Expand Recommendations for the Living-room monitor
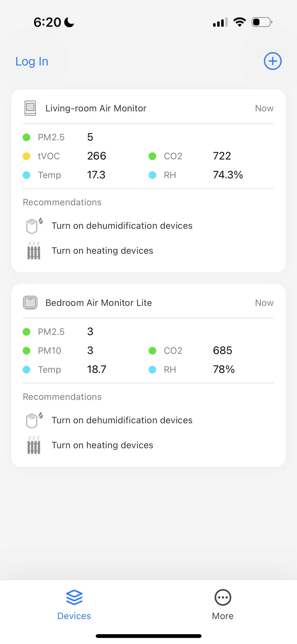The width and height of the screenshot is (297, 644). 62,202
